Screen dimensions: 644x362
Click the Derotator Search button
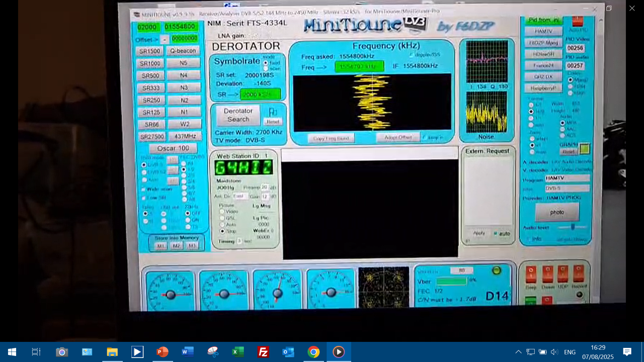(x=238, y=115)
